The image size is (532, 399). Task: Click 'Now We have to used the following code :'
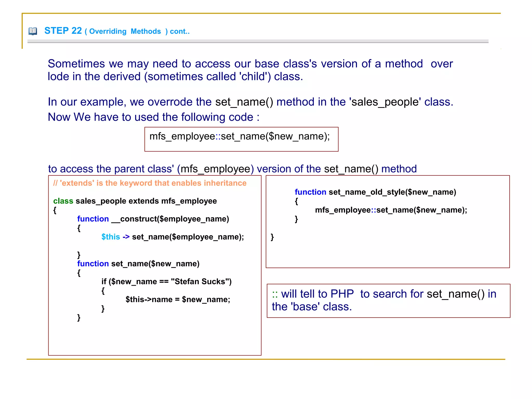[x=154, y=117]
